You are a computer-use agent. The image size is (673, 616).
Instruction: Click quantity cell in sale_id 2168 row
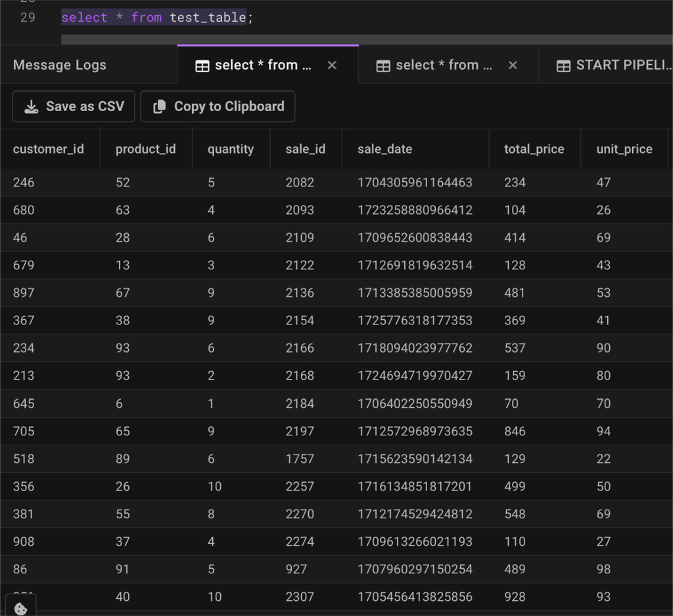[x=211, y=376]
